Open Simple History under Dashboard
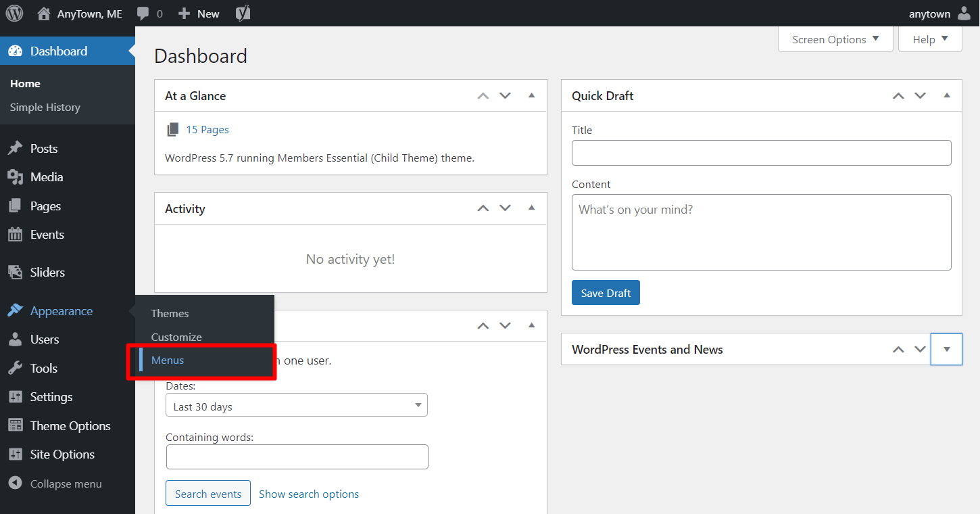This screenshot has width=980, height=514. (x=45, y=108)
